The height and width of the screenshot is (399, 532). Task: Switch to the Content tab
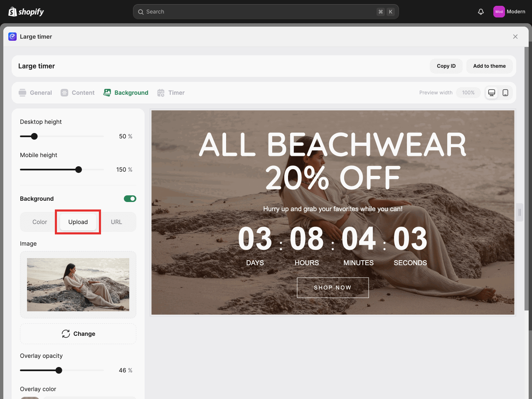[x=78, y=93]
